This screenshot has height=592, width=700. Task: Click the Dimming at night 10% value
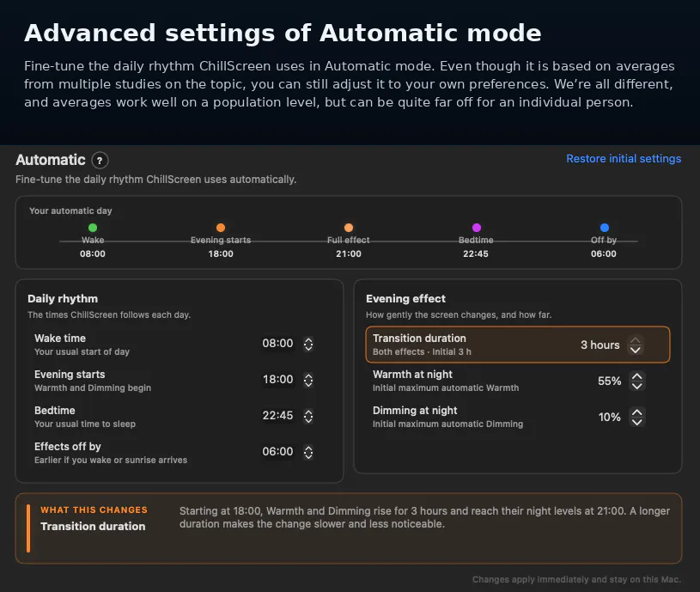609,418
